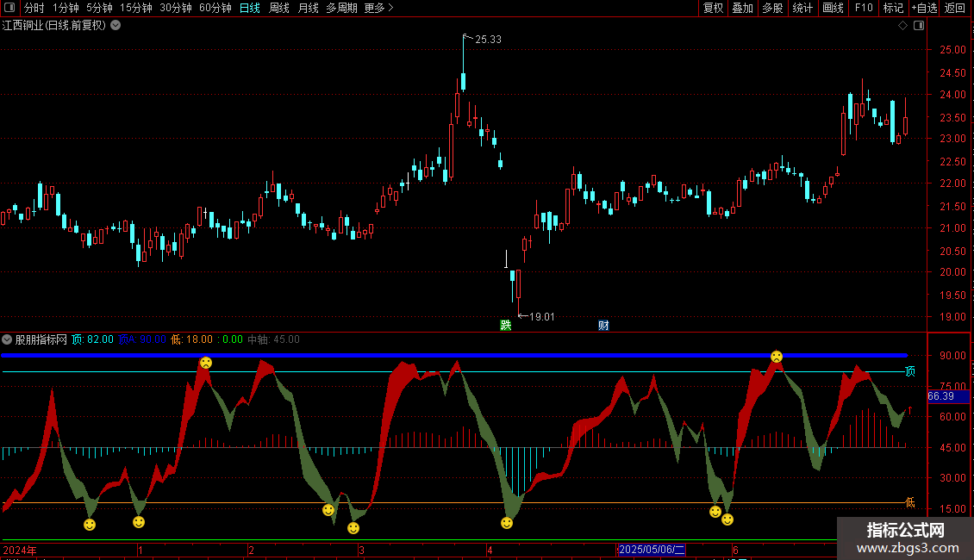This screenshot has height=560, width=974.
Task: Select the 日线 daily period
Action: coord(250,8)
